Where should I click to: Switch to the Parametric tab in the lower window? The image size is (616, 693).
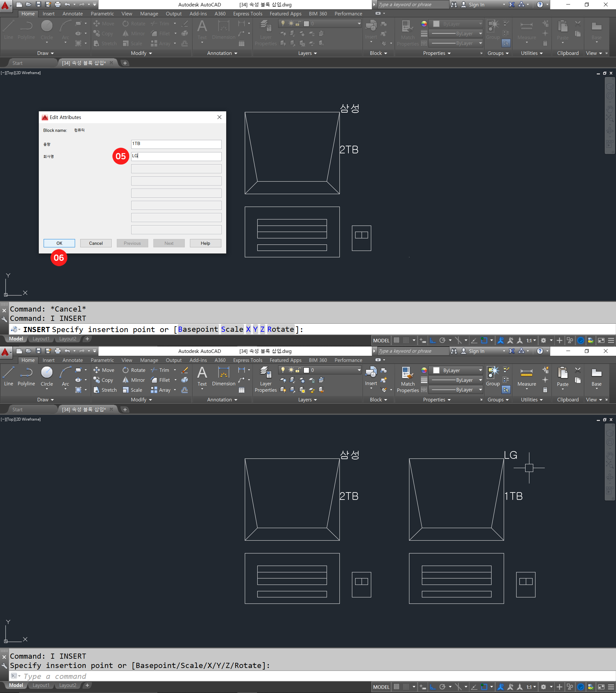tap(102, 360)
